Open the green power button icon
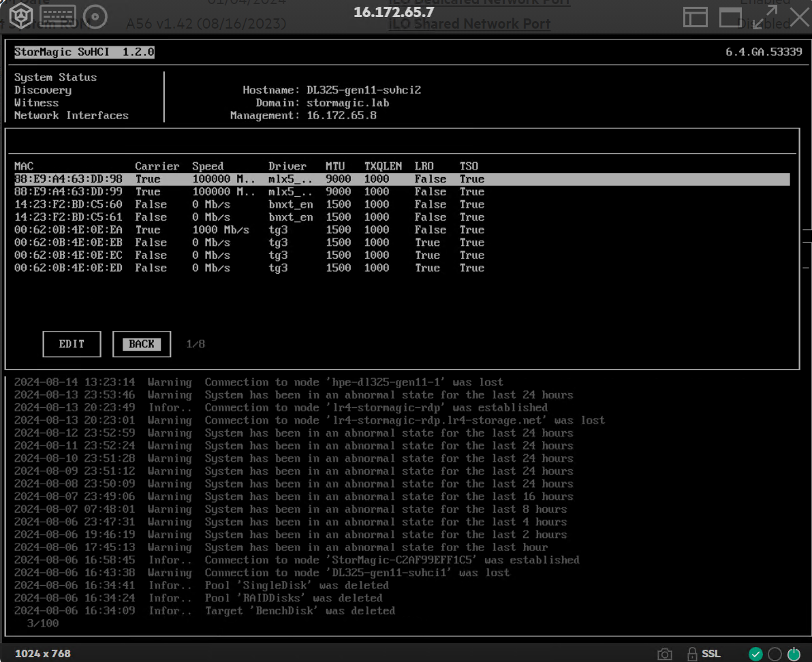The width and height of the screenshot is (812, 662). (x=794, y=655)
